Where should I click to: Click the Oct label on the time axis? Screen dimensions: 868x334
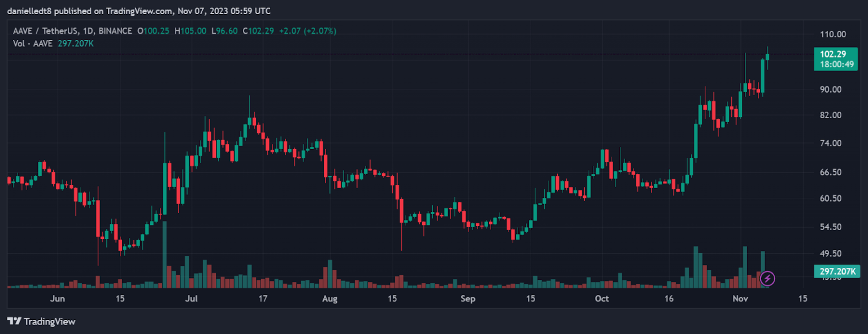pyautogui.click(x=602, y=298)
